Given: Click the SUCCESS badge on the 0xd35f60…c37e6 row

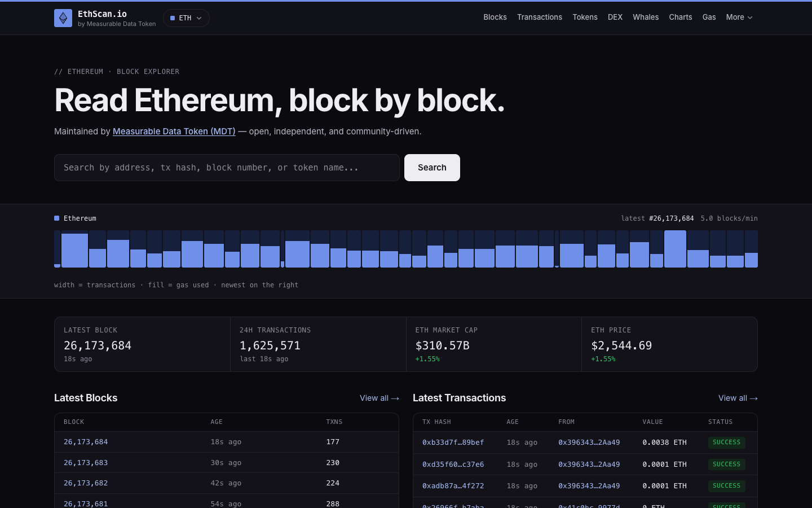Looking at the screenshot, I should pyautogui.click(x=726, y=465).
